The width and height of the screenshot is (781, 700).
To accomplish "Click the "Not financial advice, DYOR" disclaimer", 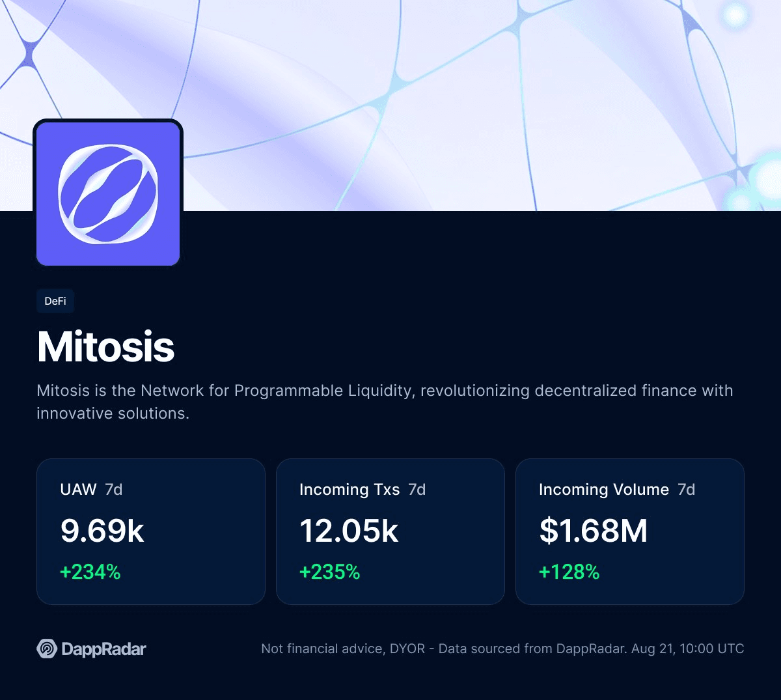I will point(343,649).
